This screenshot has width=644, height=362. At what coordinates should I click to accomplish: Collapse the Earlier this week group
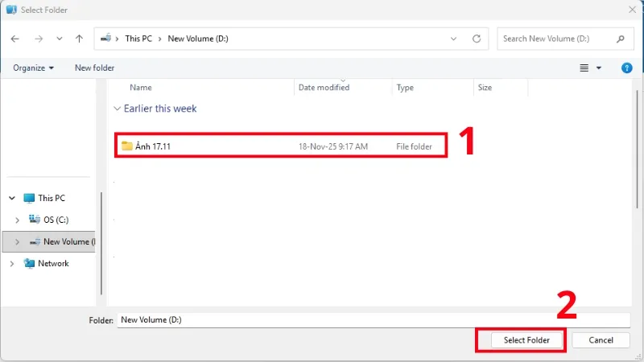118,109
